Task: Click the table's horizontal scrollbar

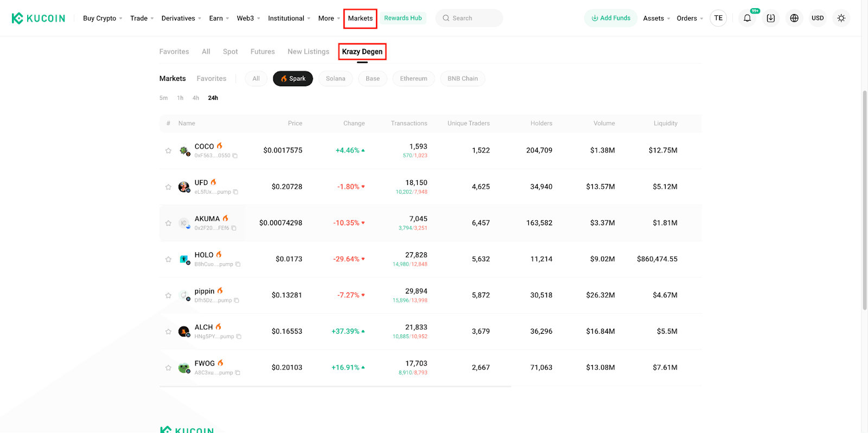Action: coord(335,386)
